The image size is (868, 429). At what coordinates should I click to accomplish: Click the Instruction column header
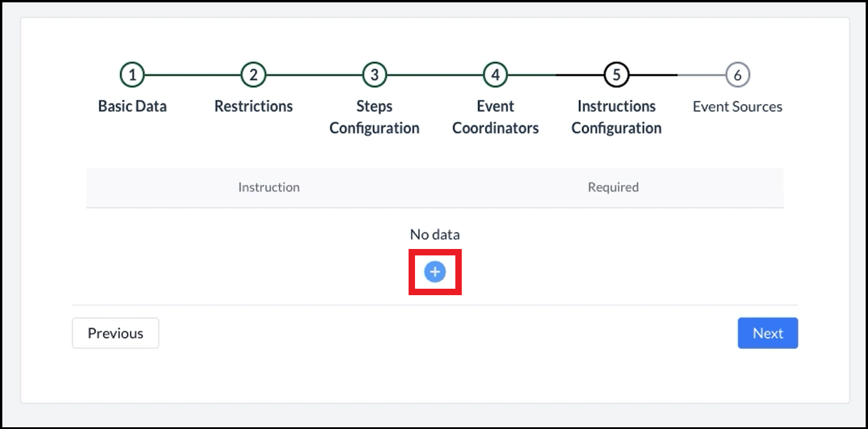click(x=269, y=187)
